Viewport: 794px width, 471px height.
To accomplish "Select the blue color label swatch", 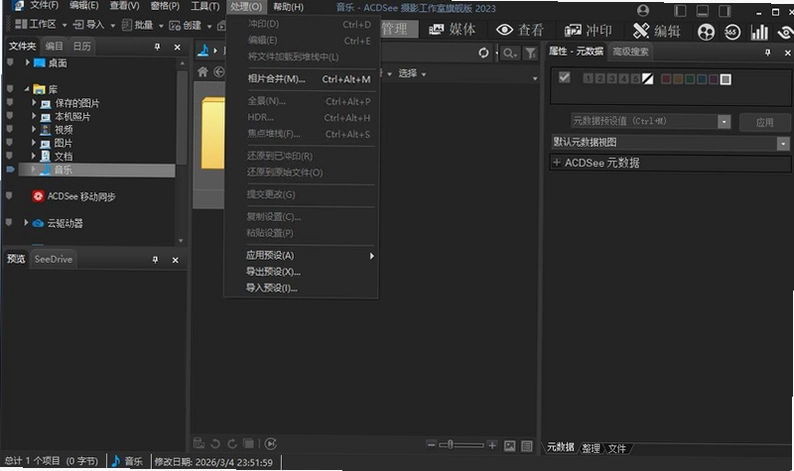I will [701, 79].
